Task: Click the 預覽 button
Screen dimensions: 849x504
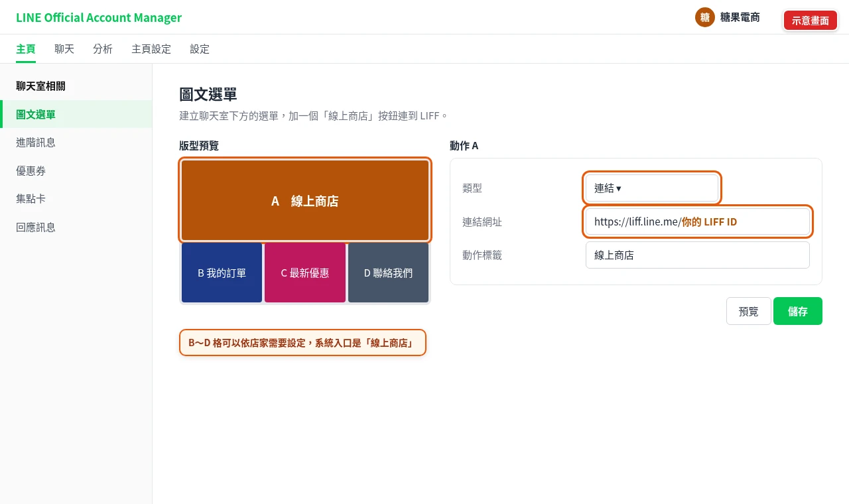Action: click(749, 311)
